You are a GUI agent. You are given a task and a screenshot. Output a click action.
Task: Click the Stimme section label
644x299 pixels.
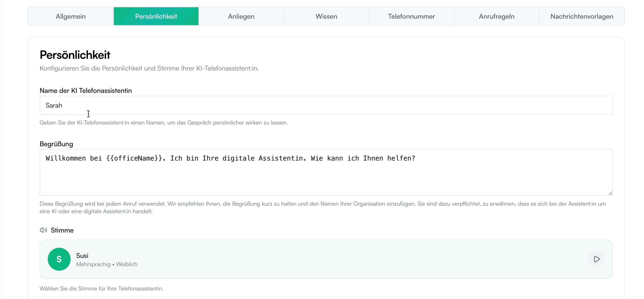[x=62, y=230]
